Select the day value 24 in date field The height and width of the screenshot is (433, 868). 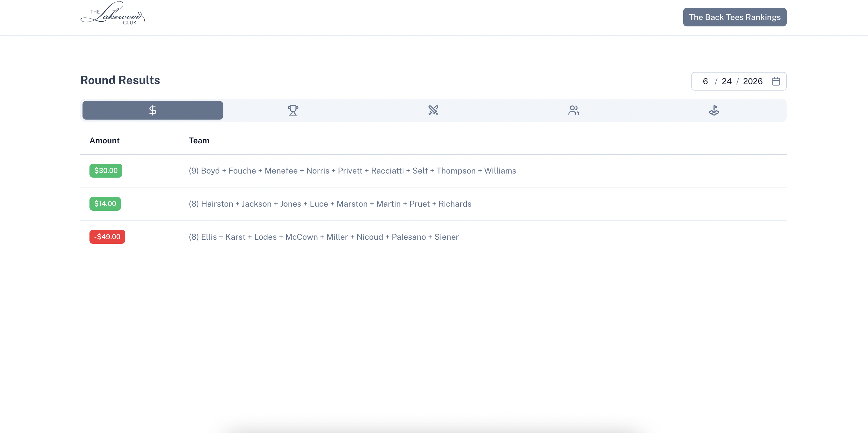click(x=727, y=81)
